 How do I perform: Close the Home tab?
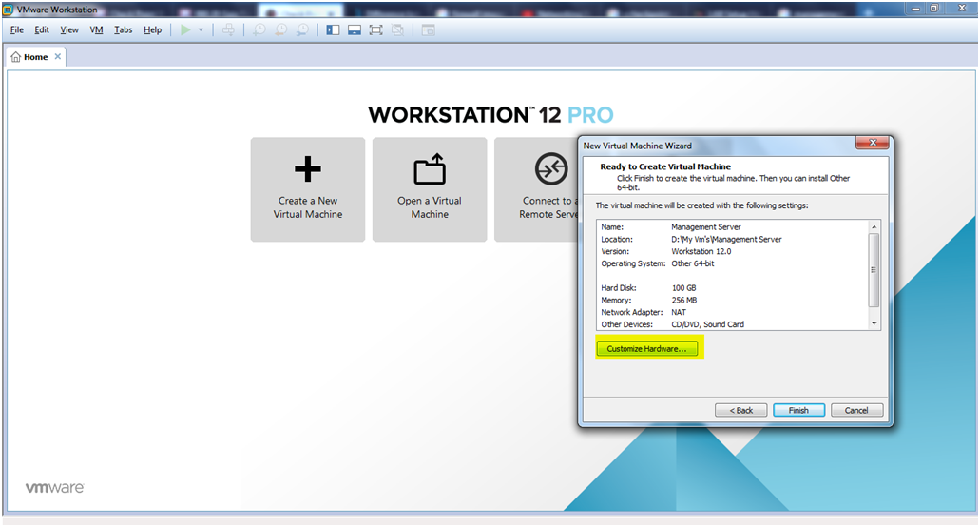57,56
